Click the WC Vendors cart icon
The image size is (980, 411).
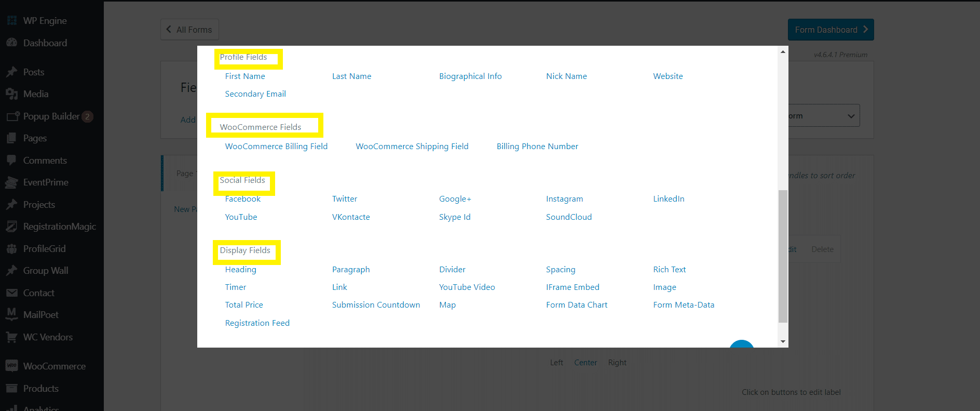(12, 337)
